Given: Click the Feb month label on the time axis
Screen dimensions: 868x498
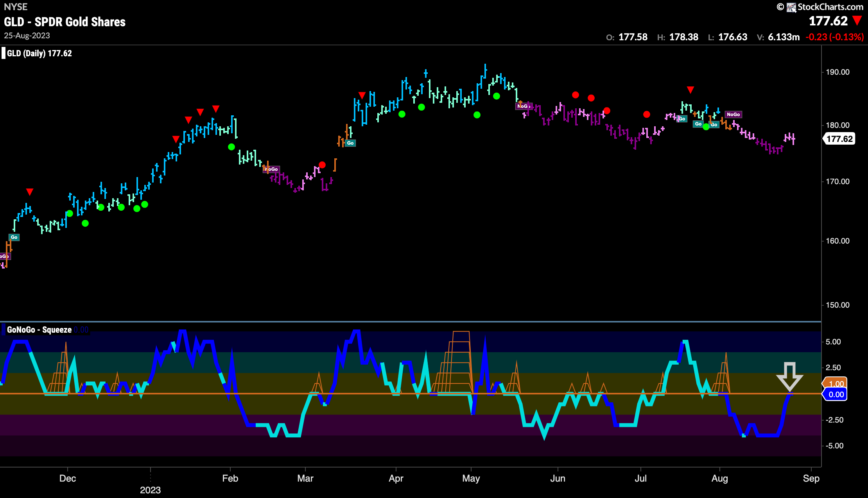Looking at the screenshot, I should point(230,478).
